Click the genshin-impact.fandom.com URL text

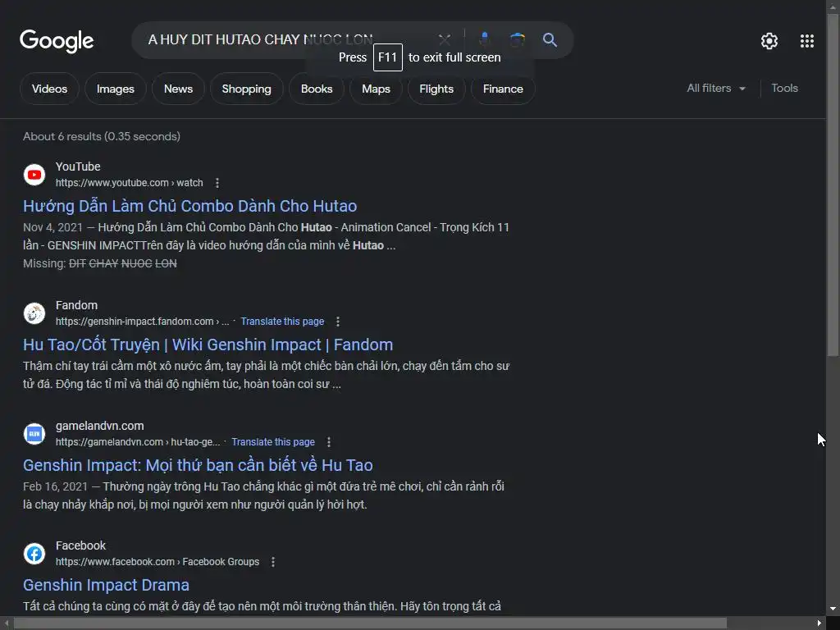tap(142, 322)
